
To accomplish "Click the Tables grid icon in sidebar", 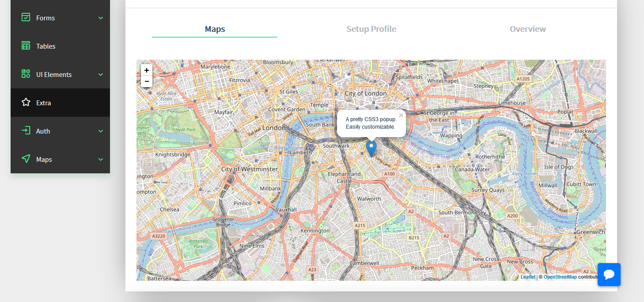I will coord(26,46).
